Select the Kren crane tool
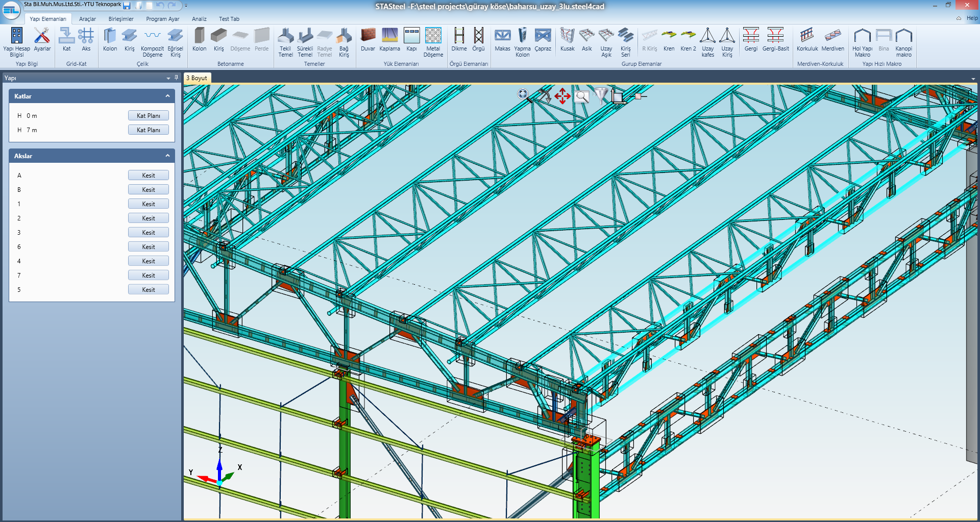 [x=669, y=40]
